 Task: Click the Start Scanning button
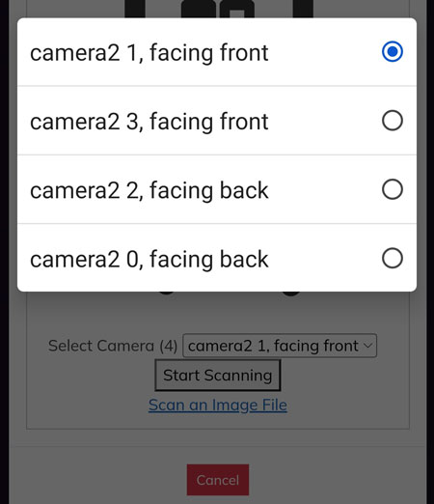coord(218,376)
